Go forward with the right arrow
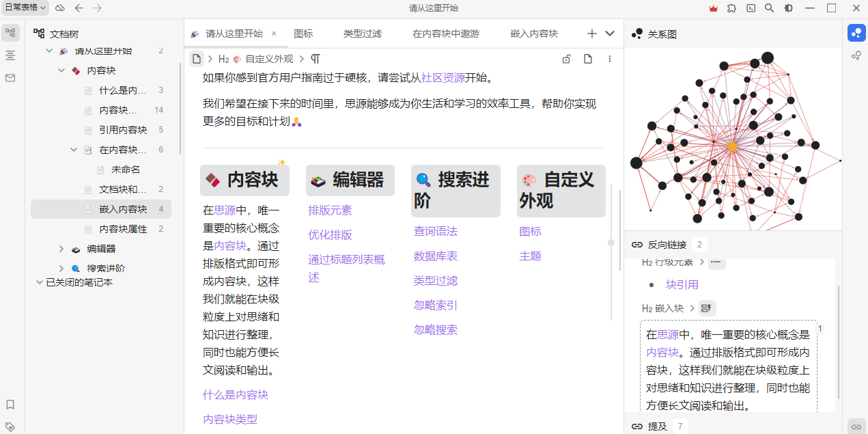Screen dimensions: 868x434 coord(98,8)
